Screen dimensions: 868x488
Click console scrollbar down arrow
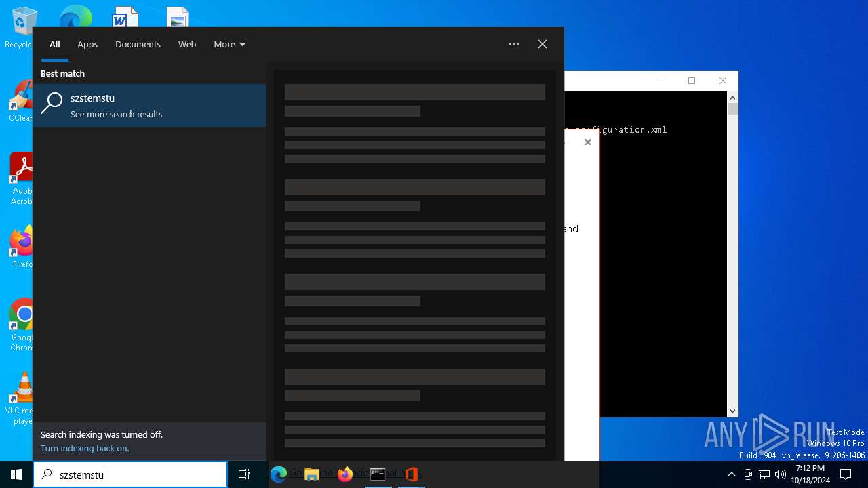(732, 411)
